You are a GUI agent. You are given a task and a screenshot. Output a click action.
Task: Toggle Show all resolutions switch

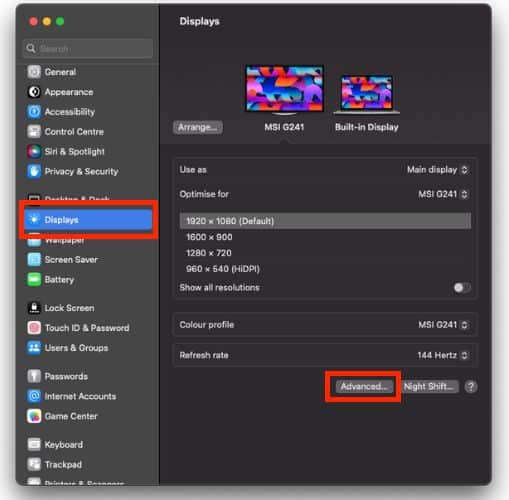click(462, 287)
